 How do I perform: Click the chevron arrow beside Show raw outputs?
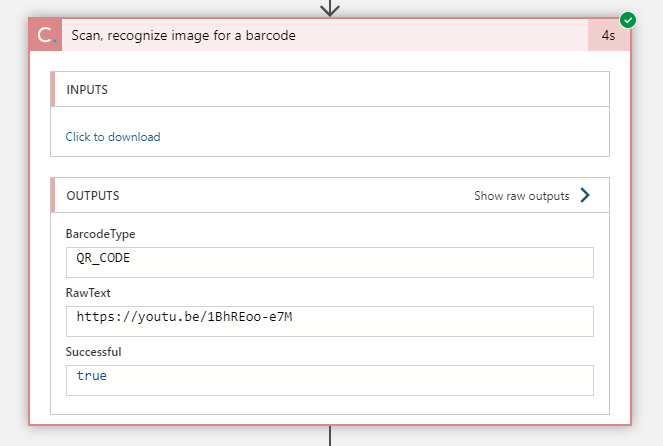pos(586,196)
